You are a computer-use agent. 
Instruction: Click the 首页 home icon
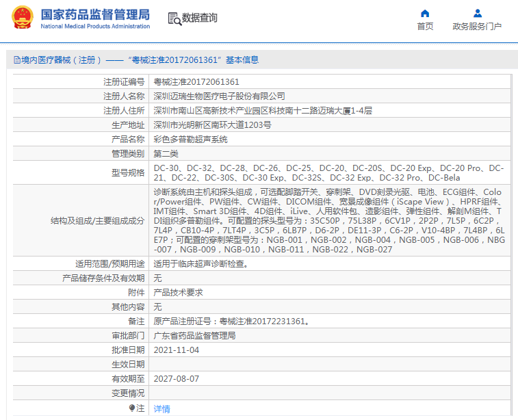point(425,13)
